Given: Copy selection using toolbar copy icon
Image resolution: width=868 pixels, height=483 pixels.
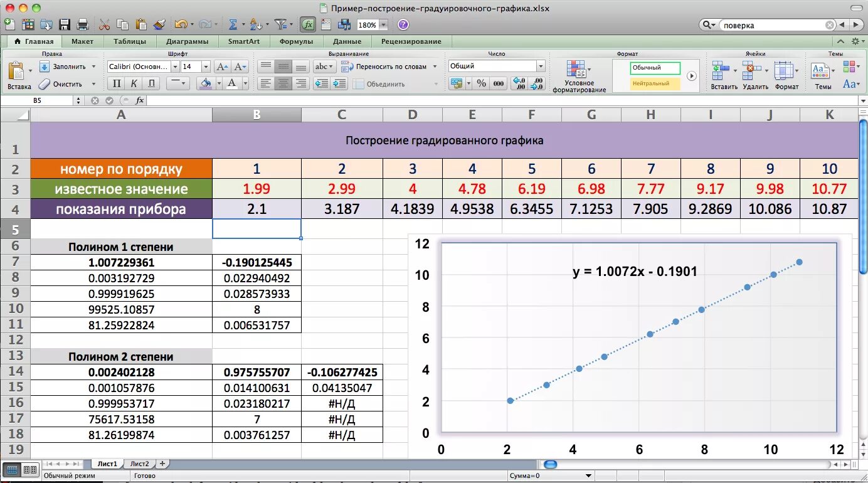Looking at the screenshot, I should tap(123, 24).
